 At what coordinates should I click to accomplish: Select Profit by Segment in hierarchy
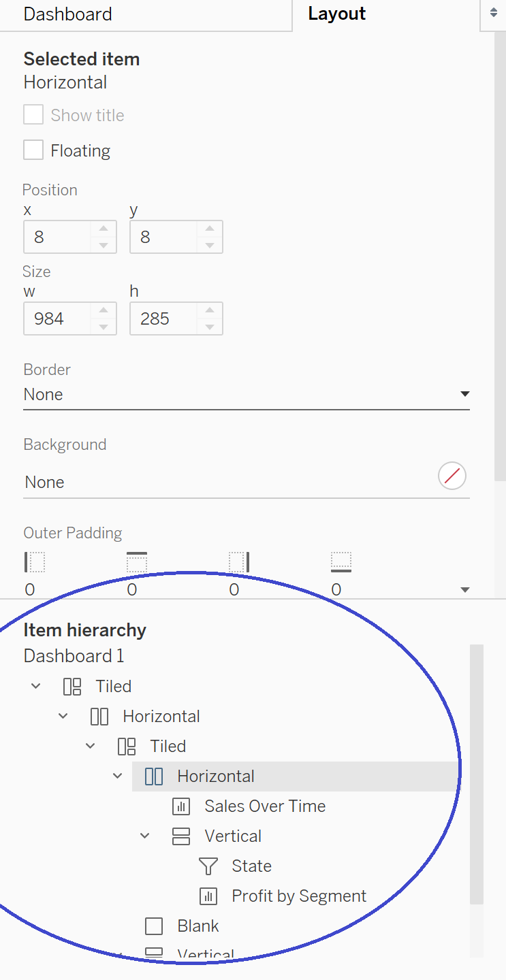[x=298, y=896]
